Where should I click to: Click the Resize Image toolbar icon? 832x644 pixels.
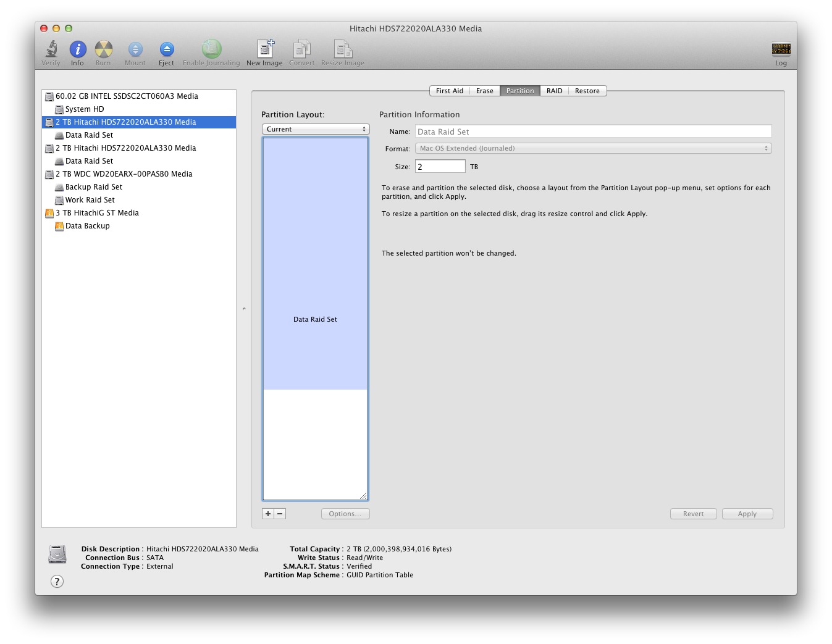(x=343, y=48)
